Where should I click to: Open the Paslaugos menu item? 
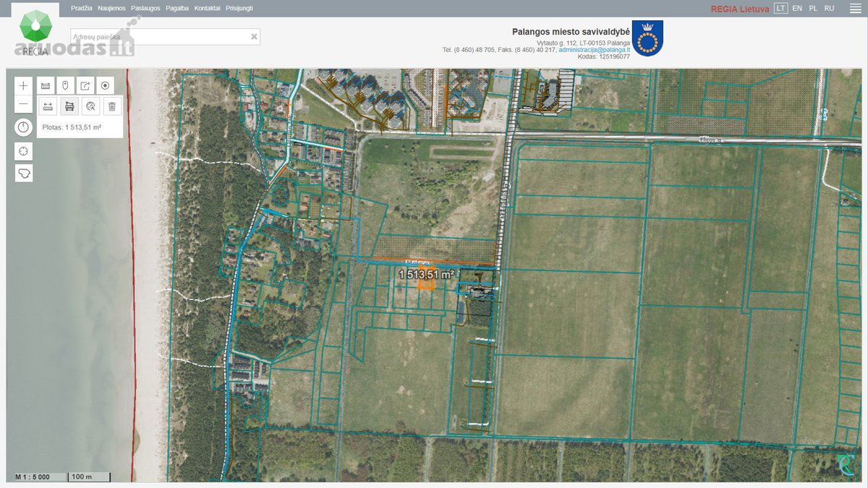(x=145, y=8)
